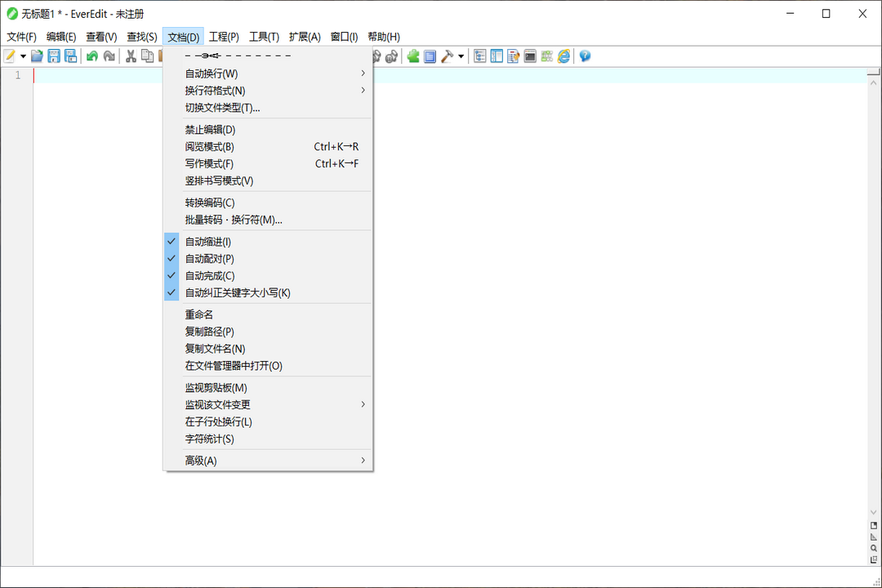The image size is (882, 588).
Task: Save all documents via Save All icon
Action: click(69, 56)
